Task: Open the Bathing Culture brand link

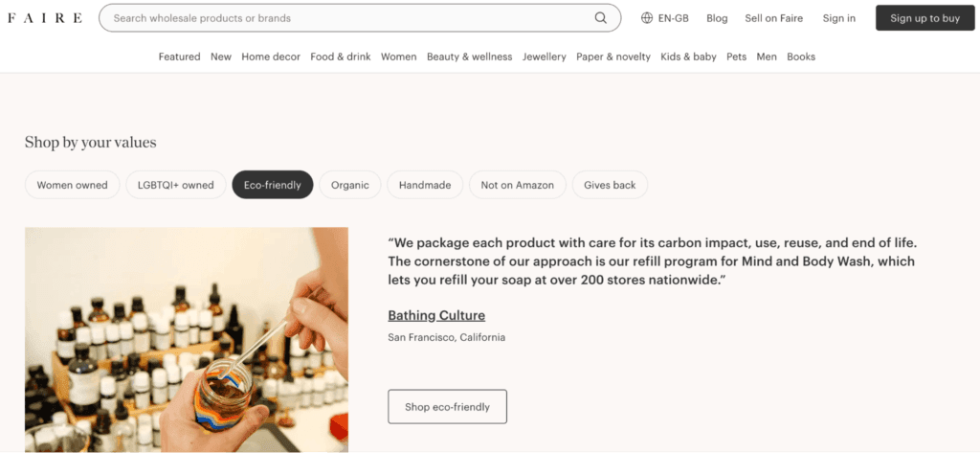Action: coord(436,315)
